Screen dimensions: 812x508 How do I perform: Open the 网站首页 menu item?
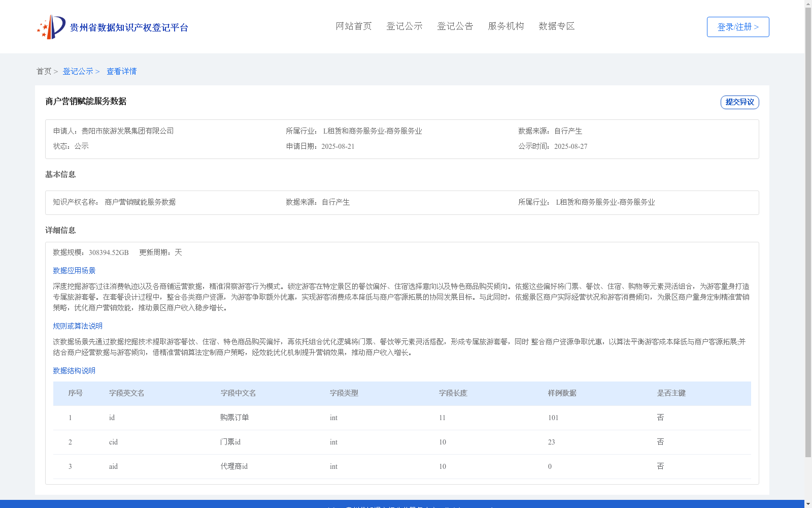click(x=354, y=26)
